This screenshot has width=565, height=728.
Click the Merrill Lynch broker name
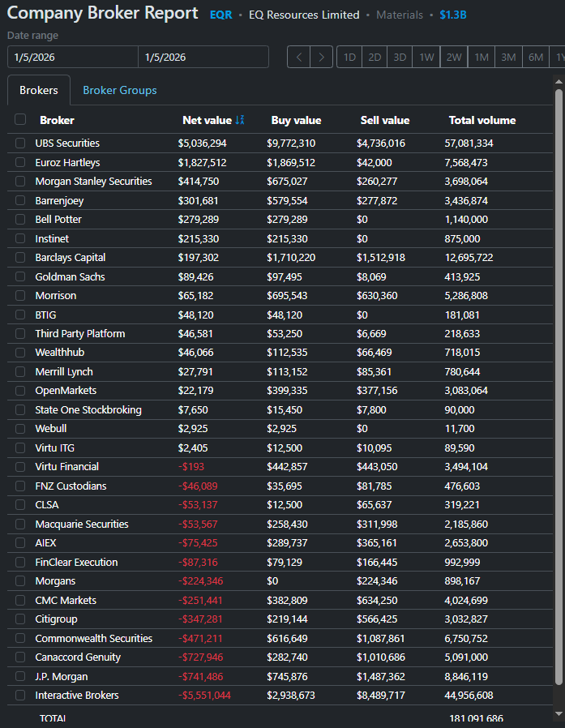coord(64,371)
